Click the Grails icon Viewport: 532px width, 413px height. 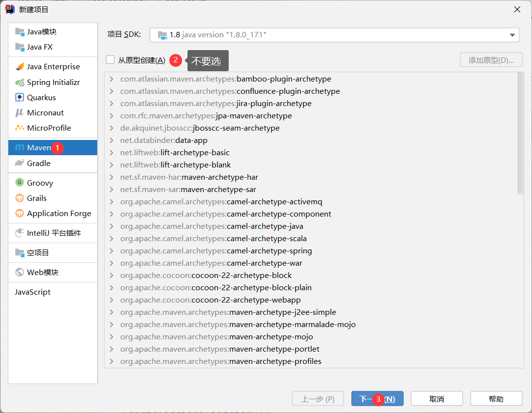point(20,198)
